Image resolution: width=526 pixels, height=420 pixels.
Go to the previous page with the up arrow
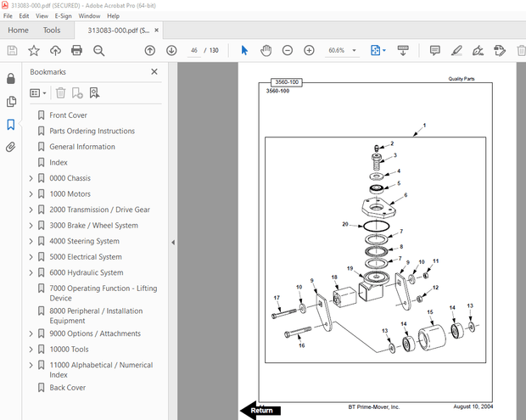click(150, 51)
